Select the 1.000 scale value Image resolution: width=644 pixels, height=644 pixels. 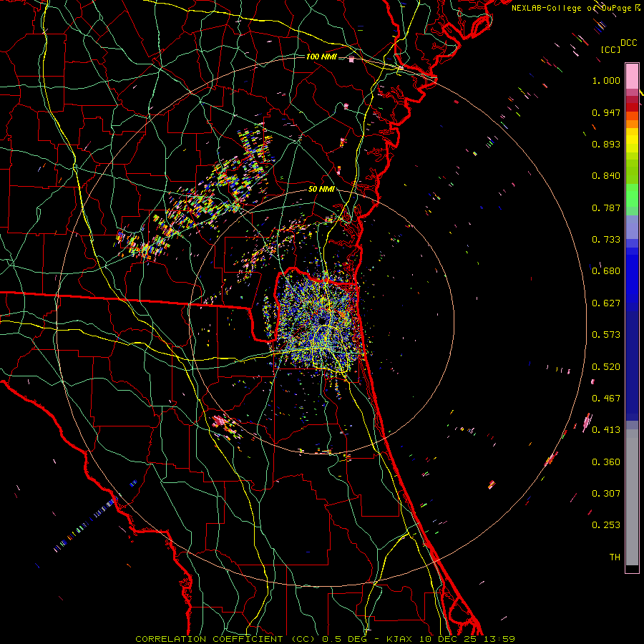(x=606, y=80)
